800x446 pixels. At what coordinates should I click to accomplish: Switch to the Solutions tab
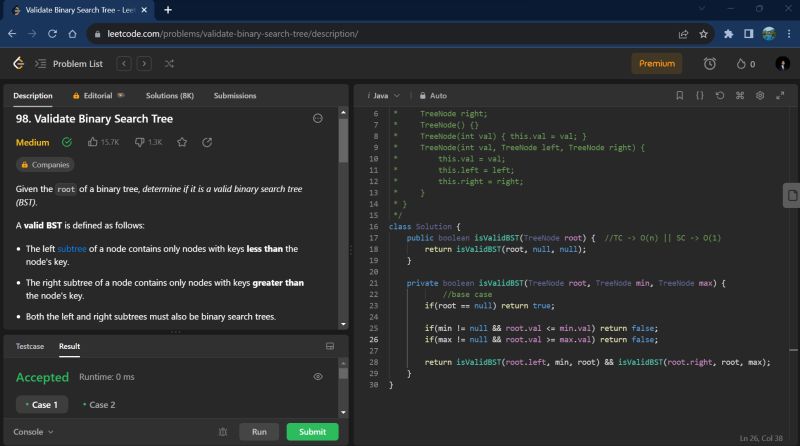tap(169, 96)
